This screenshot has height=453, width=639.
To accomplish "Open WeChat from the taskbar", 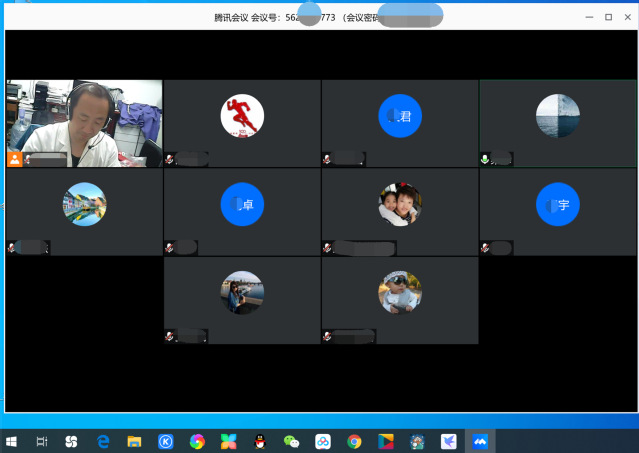I will coord(291,441).
